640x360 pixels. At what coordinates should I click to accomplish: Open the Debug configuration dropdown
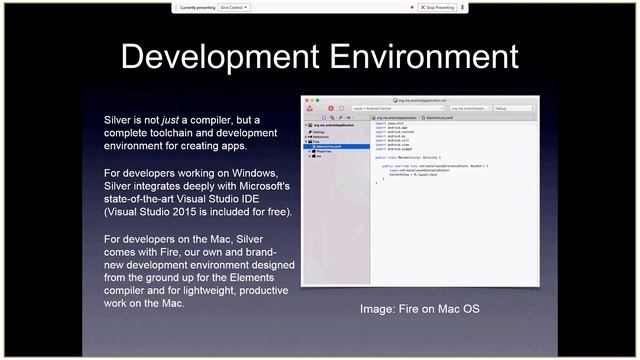click(514, 108)
